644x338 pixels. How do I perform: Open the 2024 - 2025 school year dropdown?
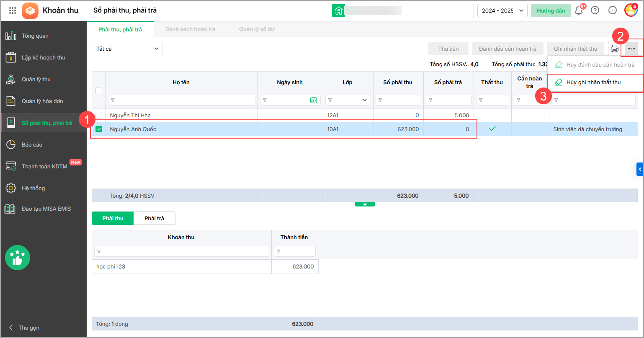point(502,10)
